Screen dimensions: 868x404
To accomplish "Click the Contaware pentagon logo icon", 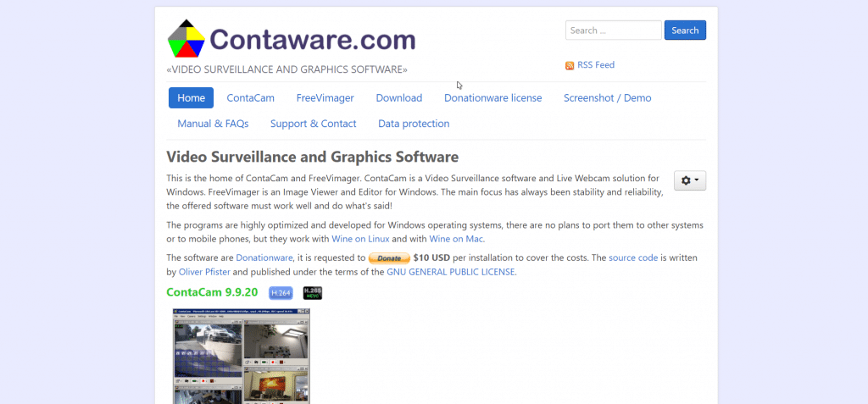I will coord(186,39).
